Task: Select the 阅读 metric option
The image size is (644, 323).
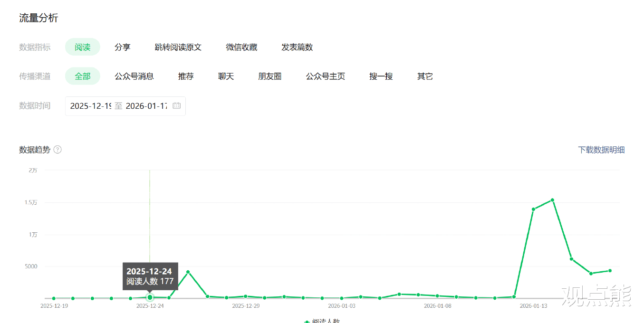Action: coord(83,47)
